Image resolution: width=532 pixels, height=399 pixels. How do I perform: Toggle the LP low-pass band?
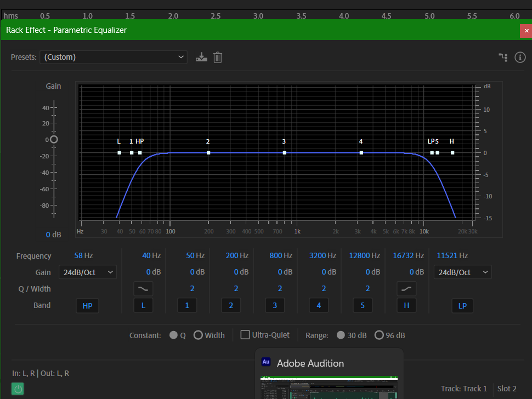coord(462,306)
